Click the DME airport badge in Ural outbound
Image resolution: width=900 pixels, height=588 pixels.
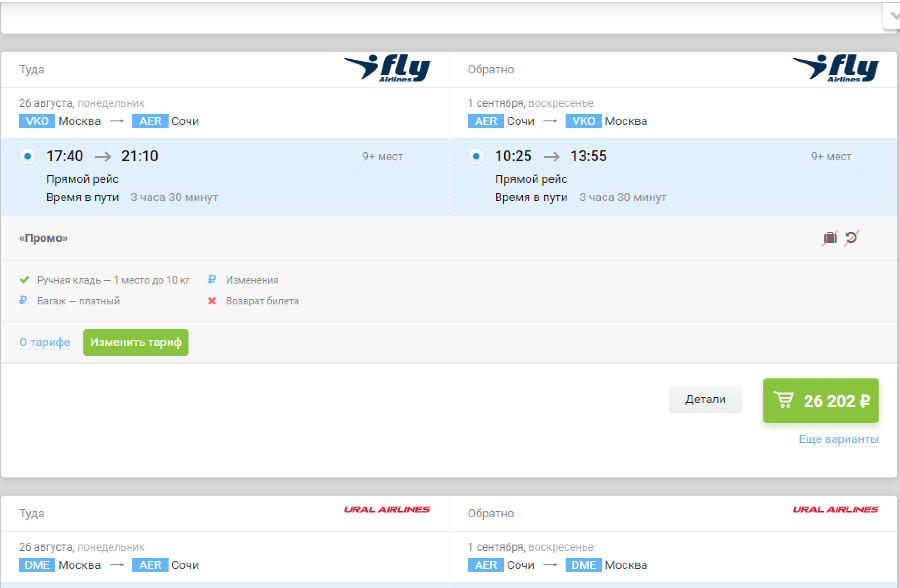coord(36,565)
